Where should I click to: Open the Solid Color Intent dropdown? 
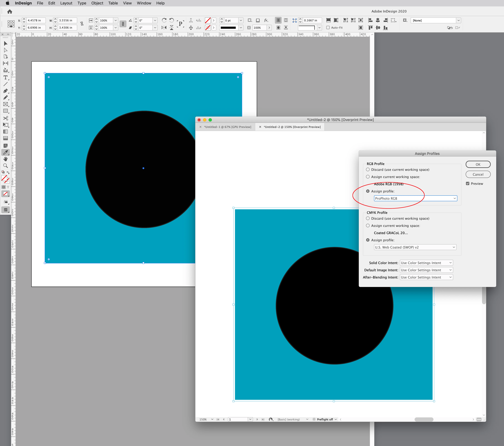(426, 263)
